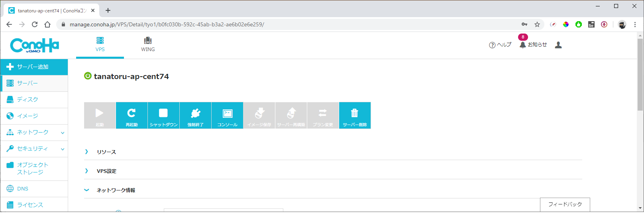
Task: Expand the セキュリティ sidebar menu
Action: point(34,149)
